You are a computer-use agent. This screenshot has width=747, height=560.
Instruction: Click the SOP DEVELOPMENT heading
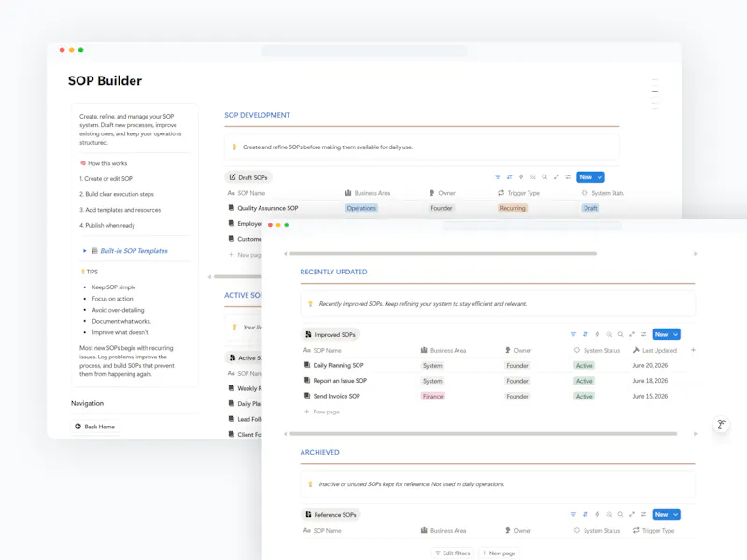pyautogui.click(x=258, y=115)
